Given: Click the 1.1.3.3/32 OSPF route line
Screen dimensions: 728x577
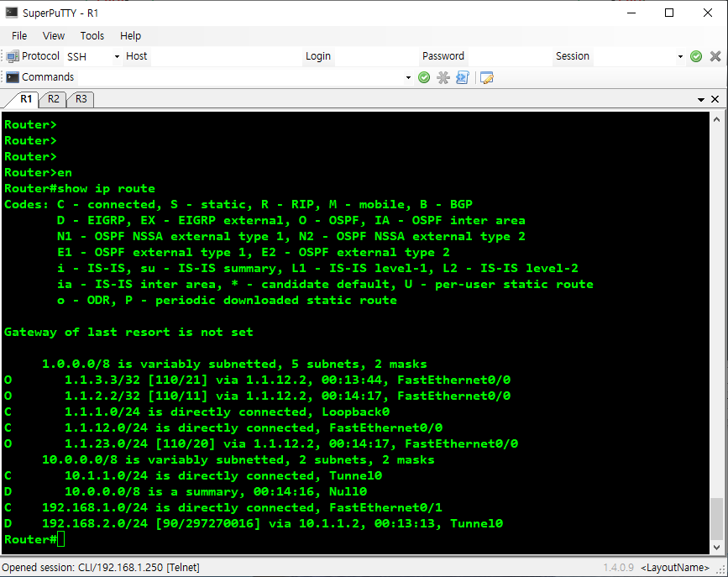Looking at the screenshot, I should [257, 380].
